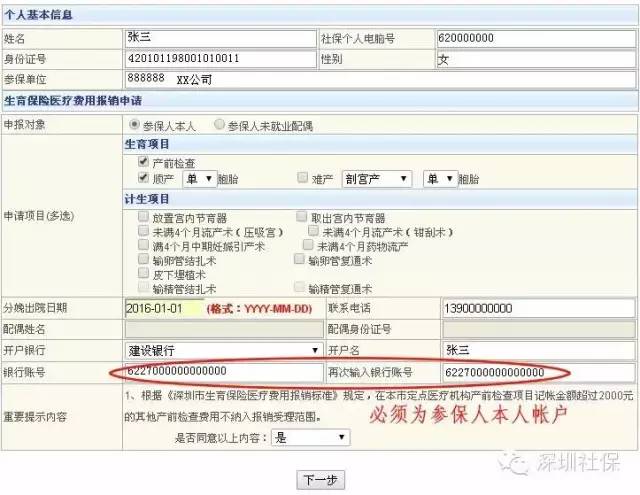
Task: Check 放置宫内节育器 option
Action: [x=144, y=216]
